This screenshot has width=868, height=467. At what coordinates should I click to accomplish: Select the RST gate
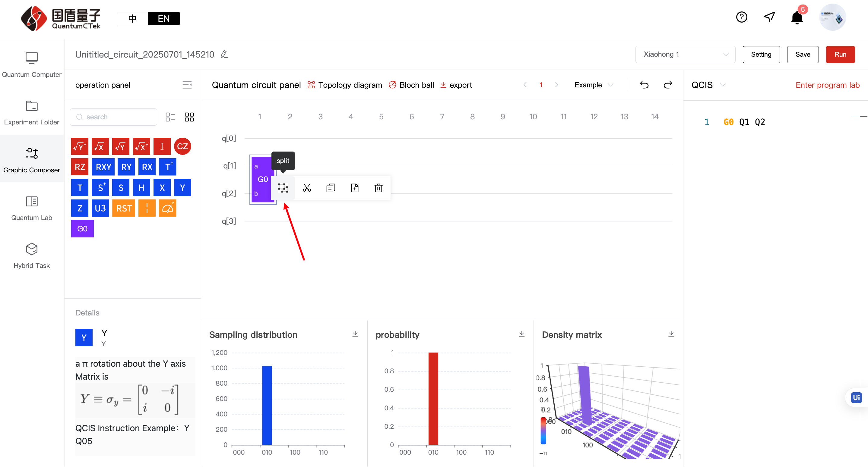(124, 208)
